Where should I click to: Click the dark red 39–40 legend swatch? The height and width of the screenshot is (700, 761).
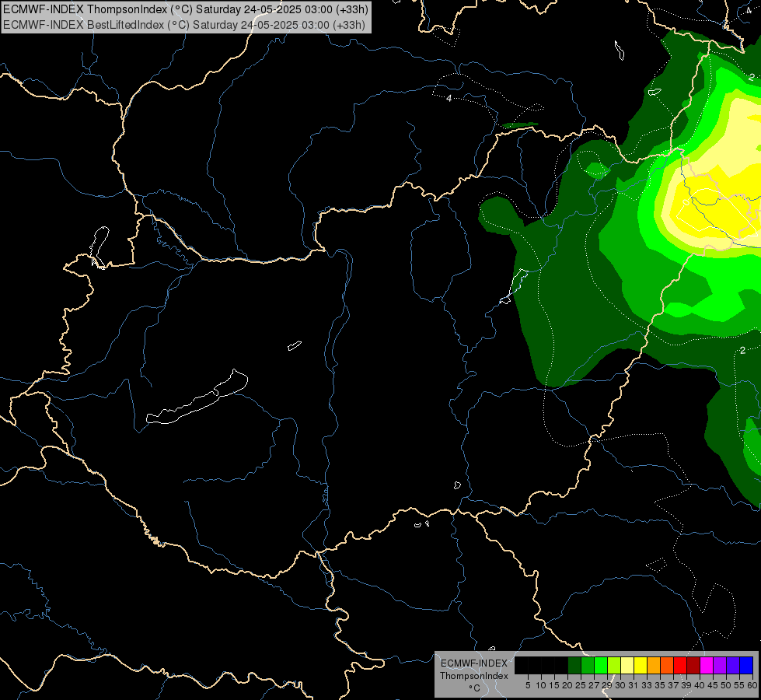[x=693, y=665]
